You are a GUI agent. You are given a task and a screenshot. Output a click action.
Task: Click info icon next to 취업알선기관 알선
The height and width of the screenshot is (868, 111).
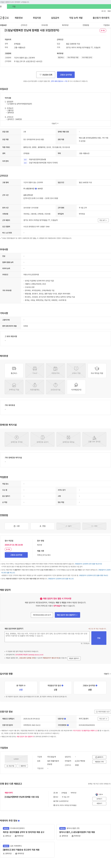click(x=62, y=685)
